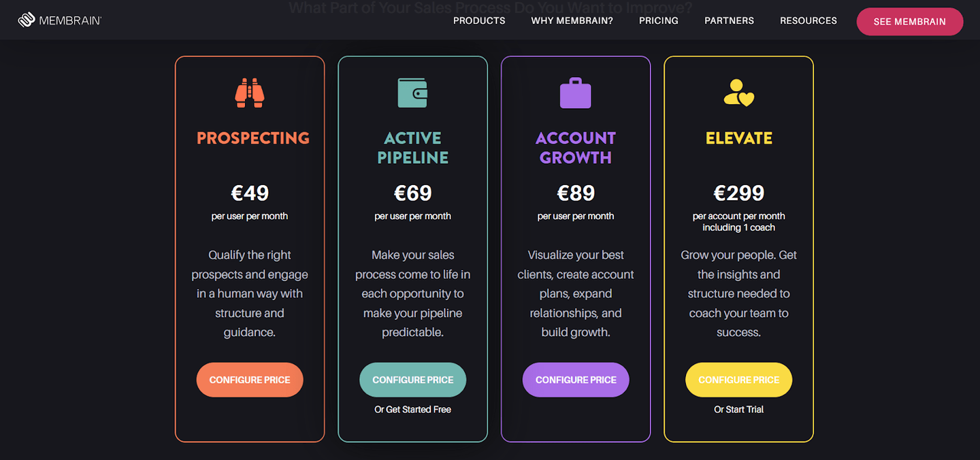Image resolution: width=980 pixels, height=460 pixels.
Task: Go to the Pricing page
Action: click(x=659, y=20)
